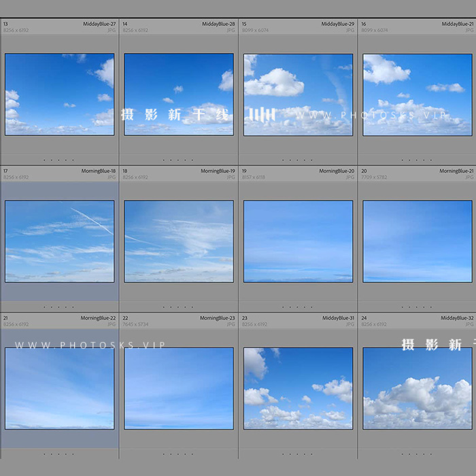
Task: Click '8256 x 6192' under index 14
Action: pyautogui.click(x=135, y=30)
